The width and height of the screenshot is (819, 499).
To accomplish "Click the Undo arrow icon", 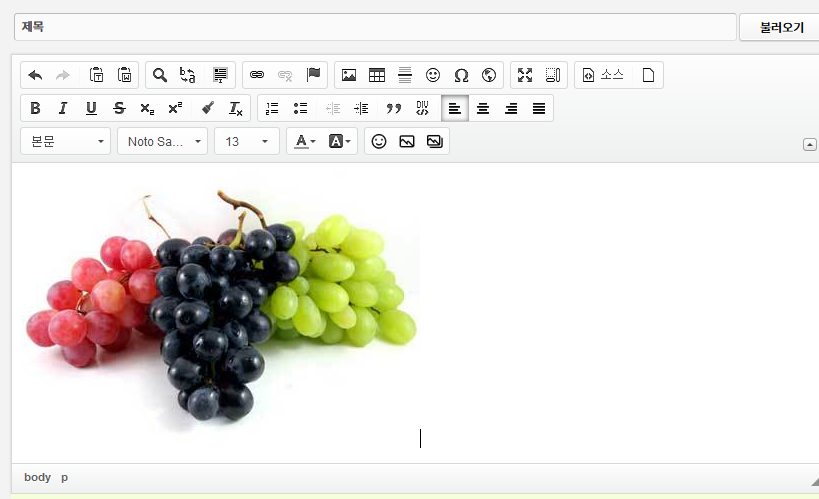I will 35,75.
